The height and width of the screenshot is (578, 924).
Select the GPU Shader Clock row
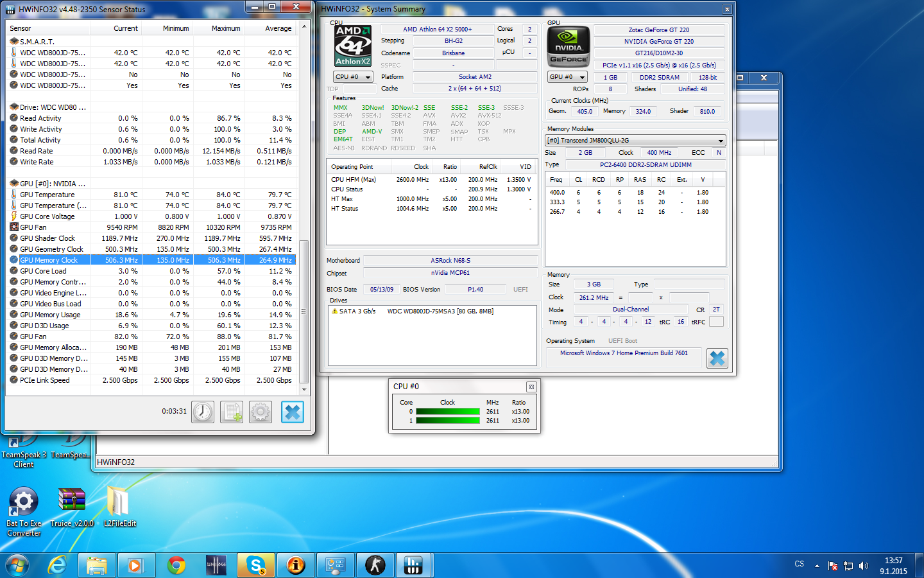click(x=151, y=238)
